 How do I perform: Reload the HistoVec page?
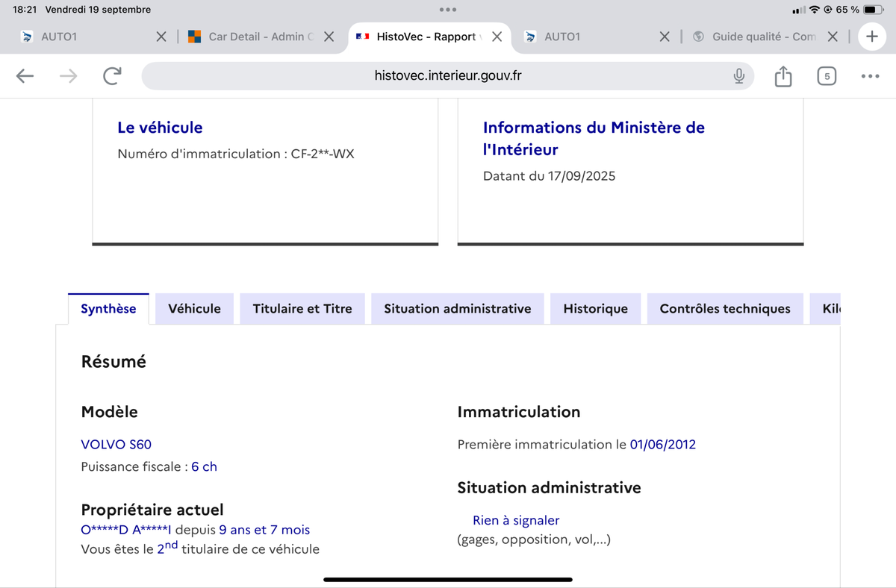point(112,76)
